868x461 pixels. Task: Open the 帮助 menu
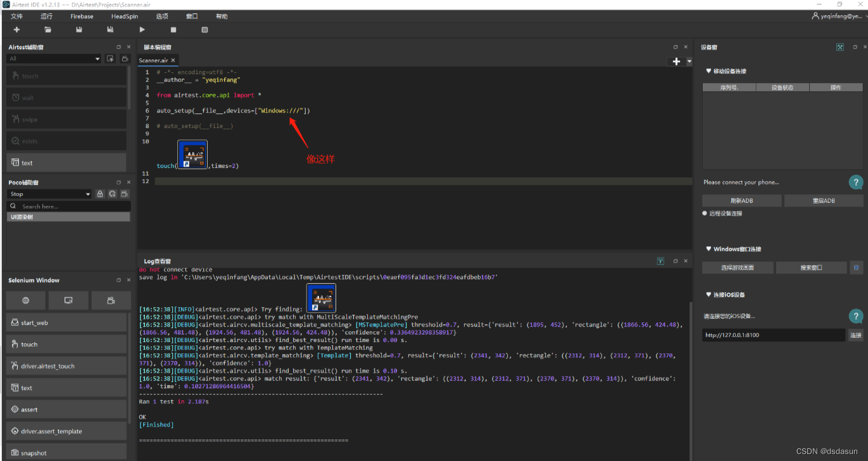point(222,16)
